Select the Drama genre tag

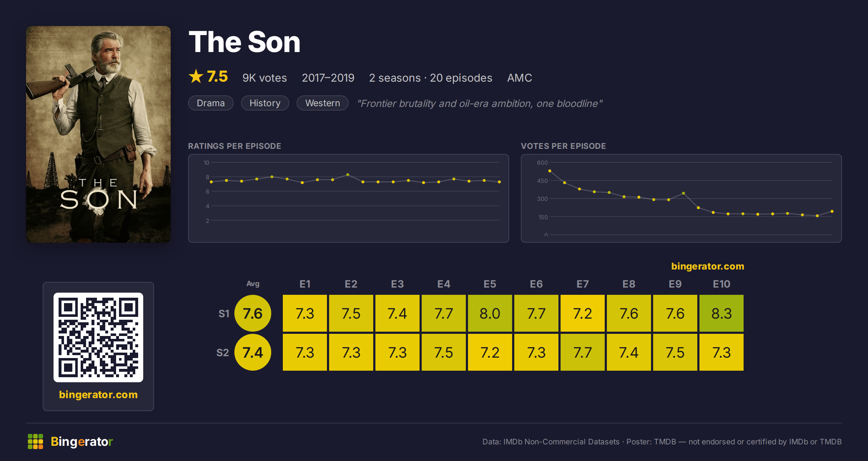click(x=211, y=103)
